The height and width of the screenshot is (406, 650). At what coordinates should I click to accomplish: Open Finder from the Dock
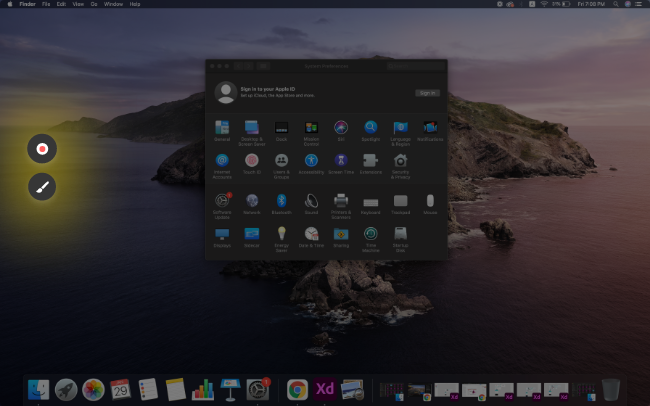point(38,390)
